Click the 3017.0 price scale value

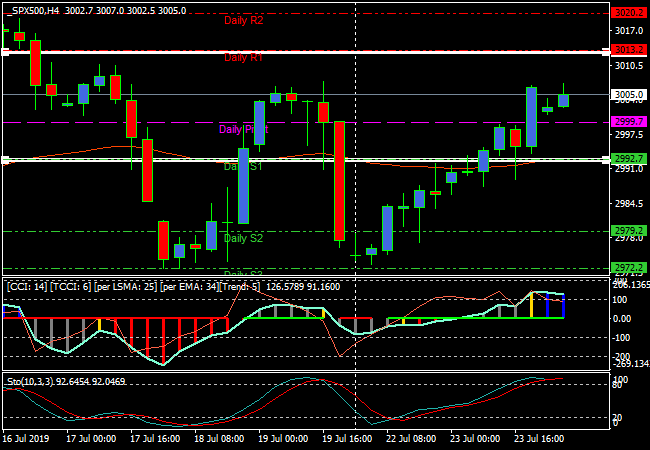click(629, 31)
